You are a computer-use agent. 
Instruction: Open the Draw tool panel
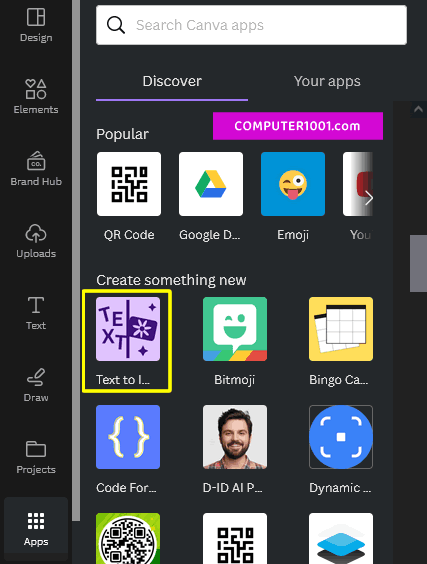36,385
